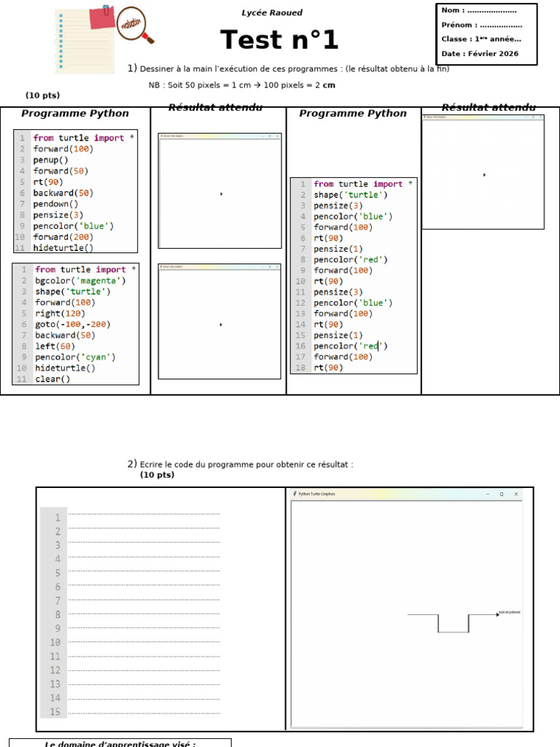
Task: Click line 7 'pensize(1)' in third program
Action: tap(338, 249)
